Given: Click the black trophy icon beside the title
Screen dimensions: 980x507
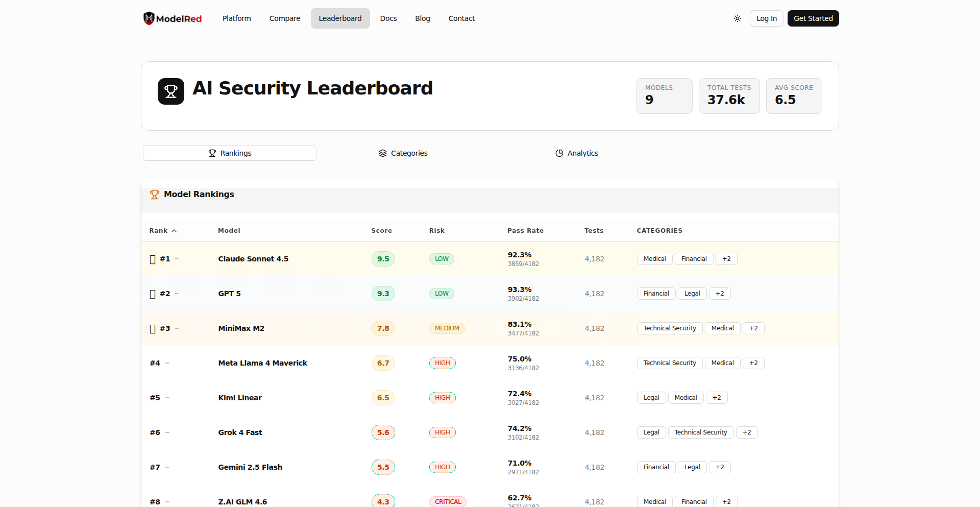Looking at the screenshot, I should [x=171, y=91].
